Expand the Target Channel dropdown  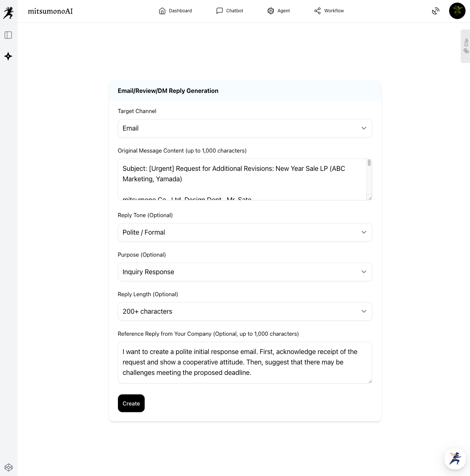[x=245, y=128]
